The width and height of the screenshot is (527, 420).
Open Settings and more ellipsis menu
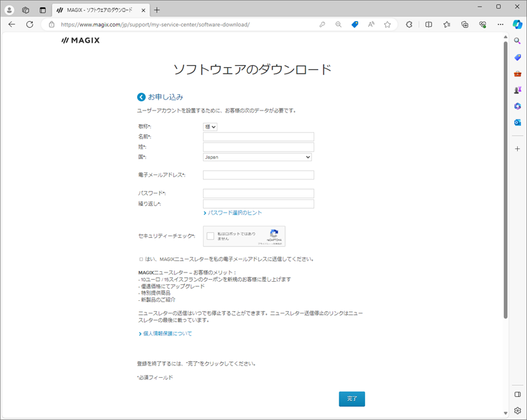click(x=501, y=24)
